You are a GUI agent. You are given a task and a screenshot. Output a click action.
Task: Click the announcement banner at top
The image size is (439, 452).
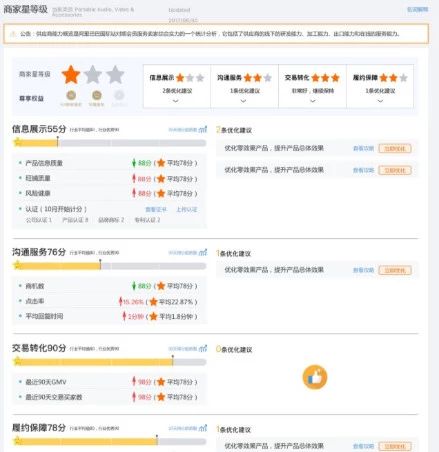point(216,34)
